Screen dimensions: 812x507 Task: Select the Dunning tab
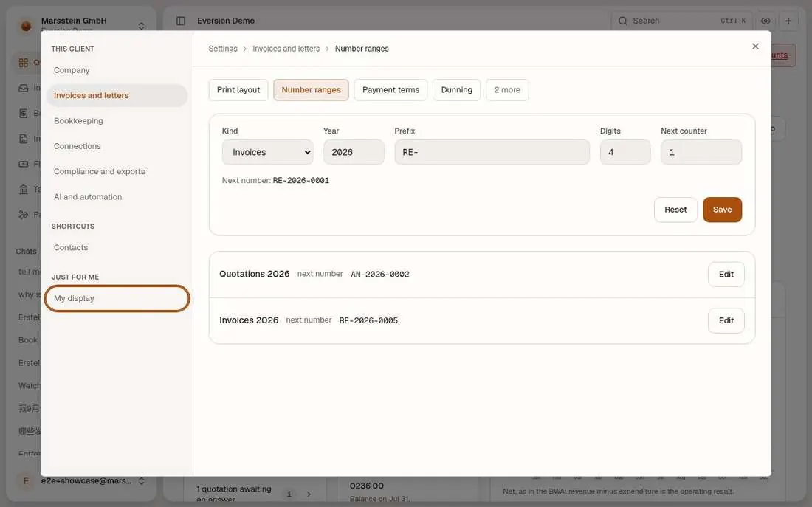pyautogui.click(x=456, y=89)
